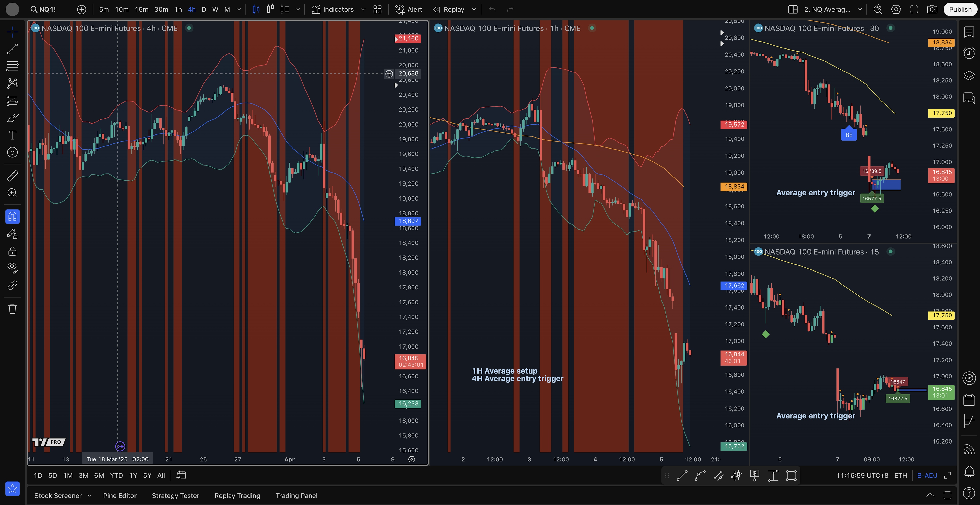Expand the timeframe interval dropdown arrow
This screenshot has width=980, height=505.
click(239, 9)
